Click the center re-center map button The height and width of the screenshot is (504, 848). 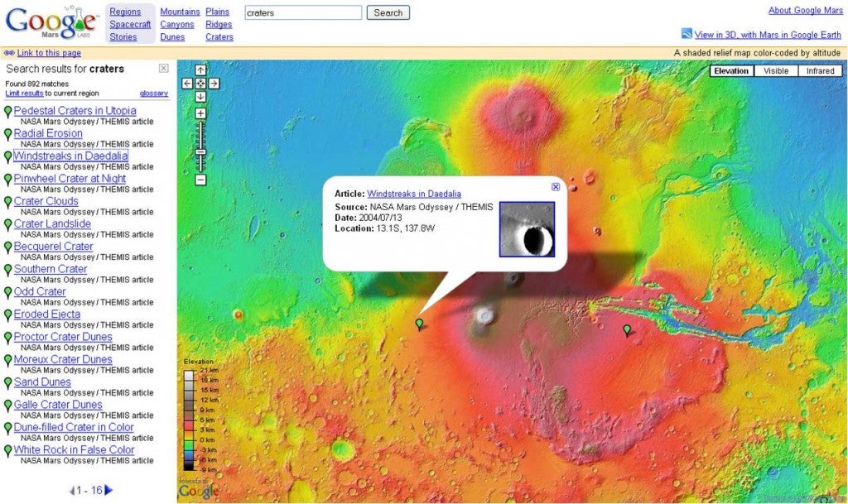pyautogui.click(x=200, y=84)
